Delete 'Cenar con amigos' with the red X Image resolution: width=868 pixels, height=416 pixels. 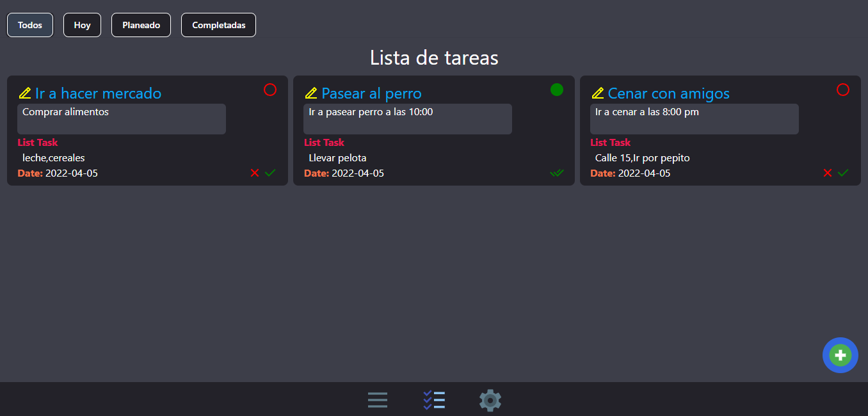click(828, 173)
